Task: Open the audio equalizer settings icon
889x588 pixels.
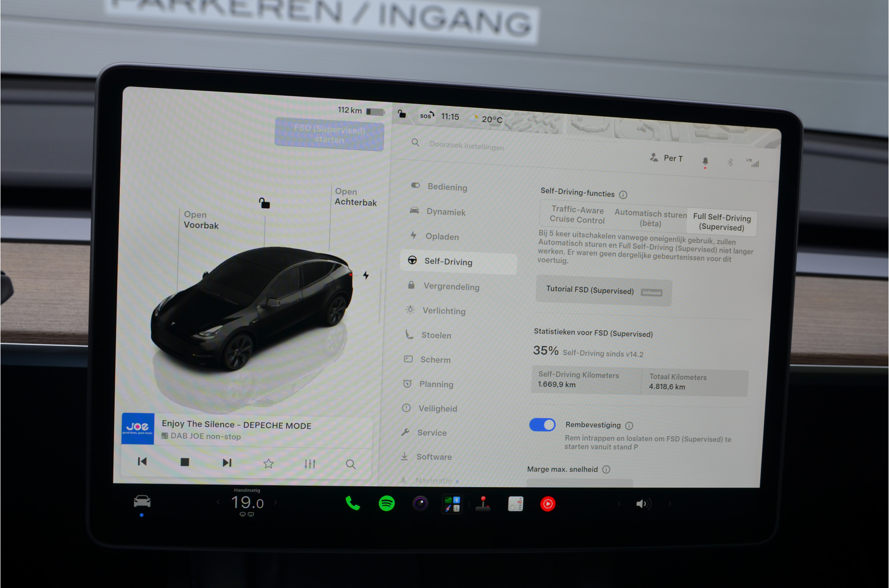Action: 310,464
